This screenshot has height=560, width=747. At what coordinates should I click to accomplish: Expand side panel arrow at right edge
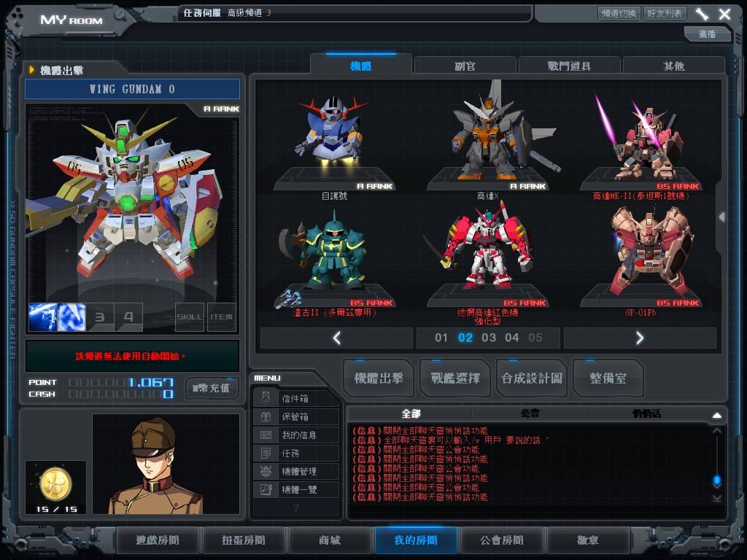pyautogui.click(x=722, y=217)
